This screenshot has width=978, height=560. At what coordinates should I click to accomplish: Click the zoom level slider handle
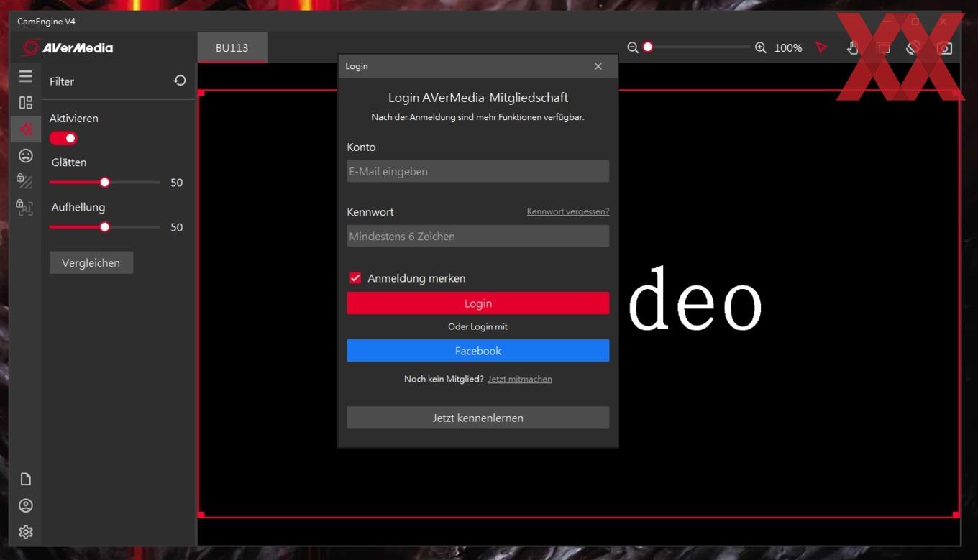(x=648, y=47)
